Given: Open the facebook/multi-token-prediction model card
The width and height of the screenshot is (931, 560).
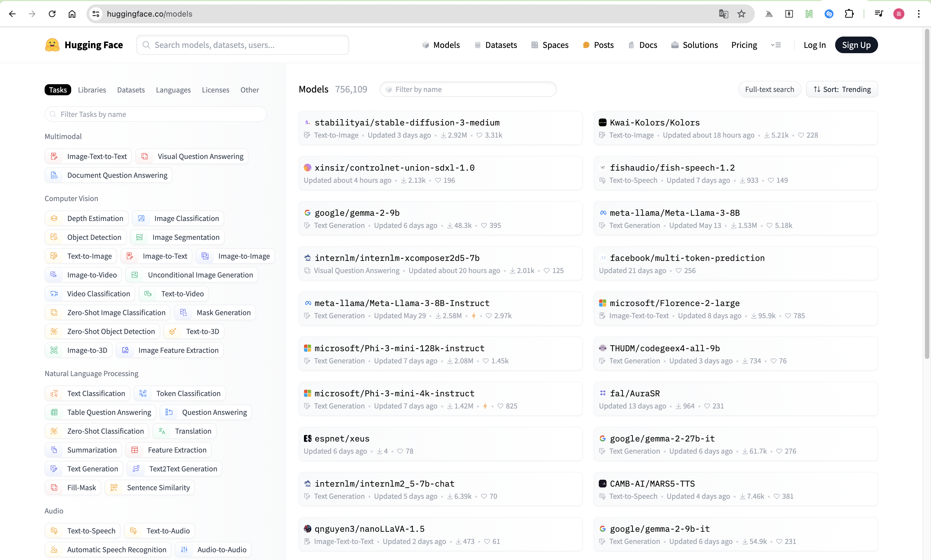Looking at the screenshot, I should [735, 263].
